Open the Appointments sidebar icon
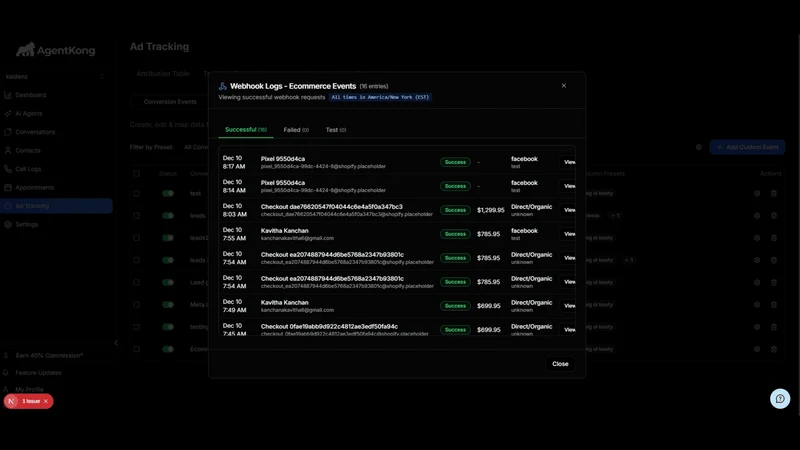The height and width of the screenshot is (450, 800). point(8,187)
